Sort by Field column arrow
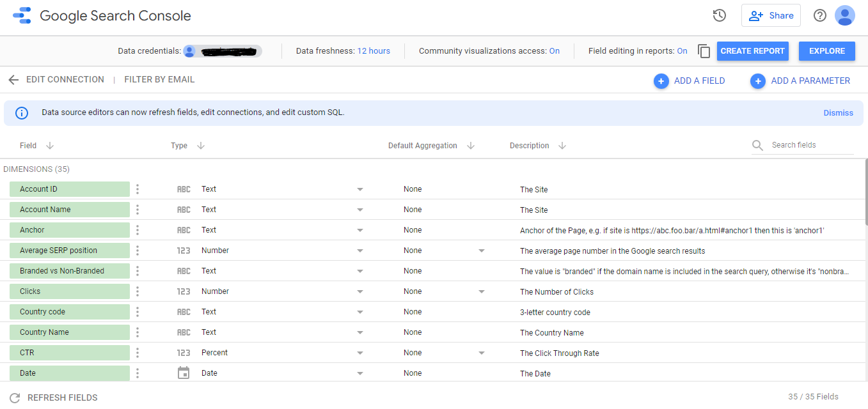Image resolution: width=868 pixels, height=409 pixels. click(50, 146)
